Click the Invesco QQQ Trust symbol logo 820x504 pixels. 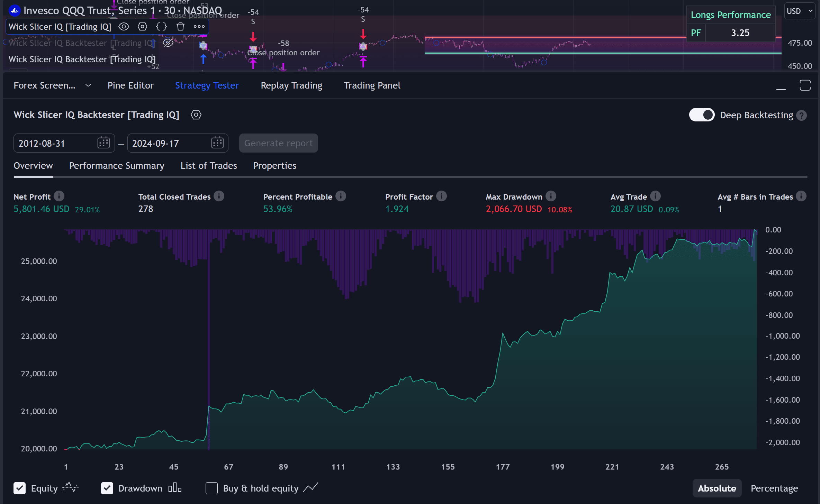(x=15, y=11)
